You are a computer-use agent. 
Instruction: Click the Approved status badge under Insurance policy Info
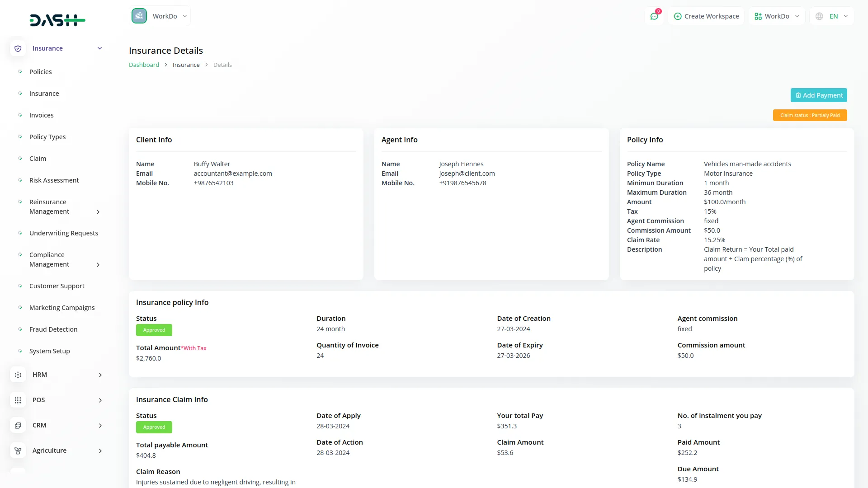154,330
